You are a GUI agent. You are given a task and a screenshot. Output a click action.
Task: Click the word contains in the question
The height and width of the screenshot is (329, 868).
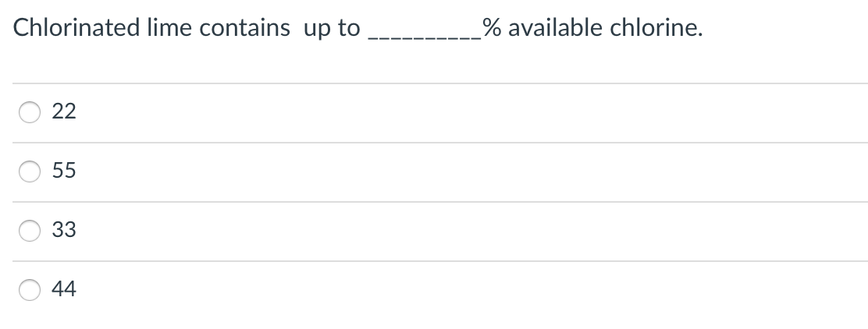244,27
